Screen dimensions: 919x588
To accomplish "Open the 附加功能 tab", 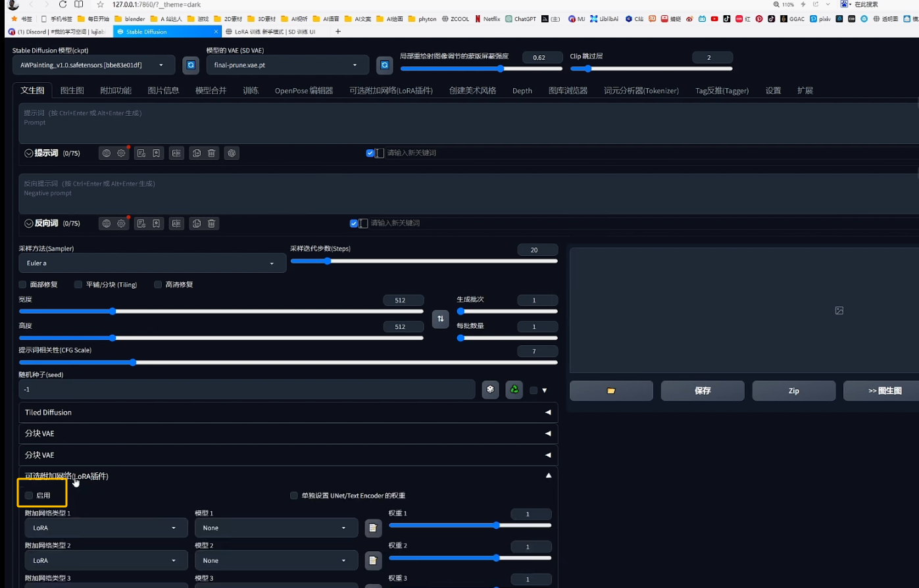I will point(116,91).
